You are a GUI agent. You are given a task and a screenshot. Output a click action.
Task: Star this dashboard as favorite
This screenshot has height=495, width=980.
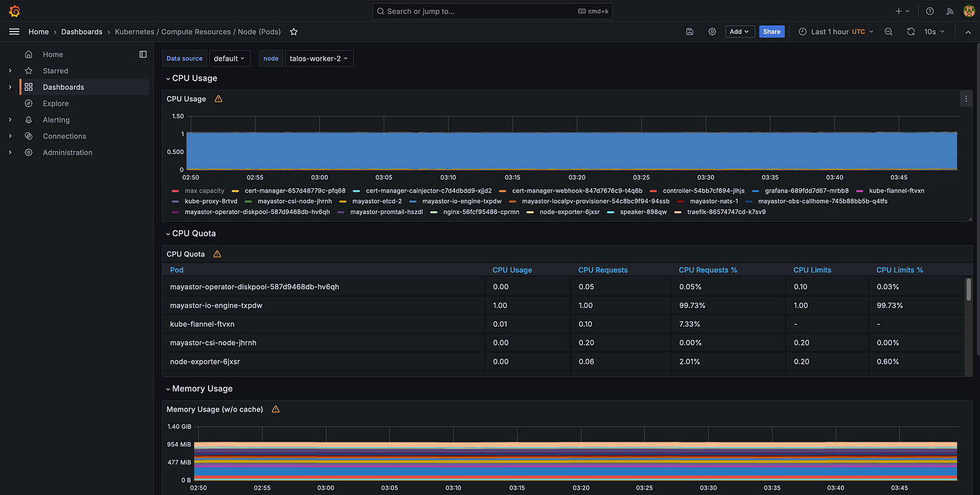tap(294, 32)
